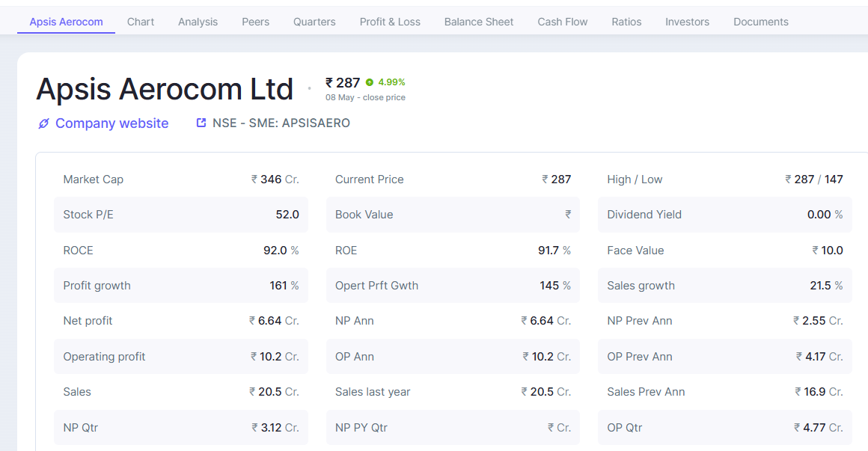Open the Ratios tab
Image resolution: width=868 pixels, height=451 pixels.
[626, 22]
